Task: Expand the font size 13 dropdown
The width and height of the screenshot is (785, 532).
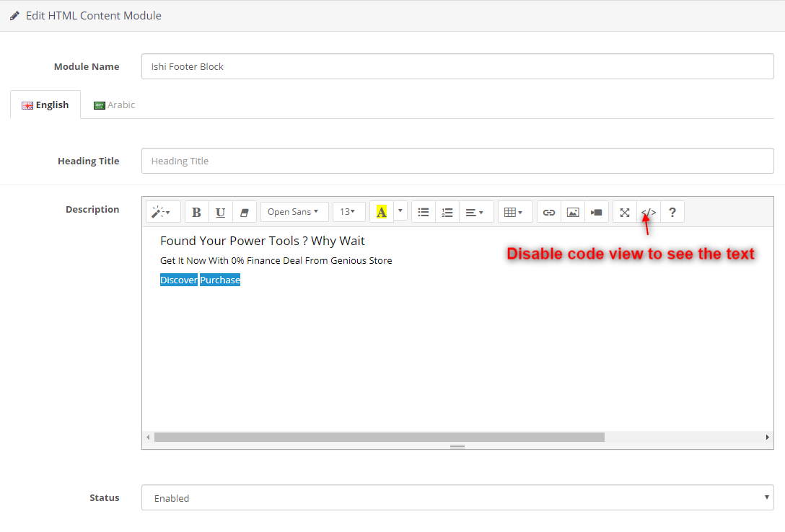Action: click(x=348, y=212)
